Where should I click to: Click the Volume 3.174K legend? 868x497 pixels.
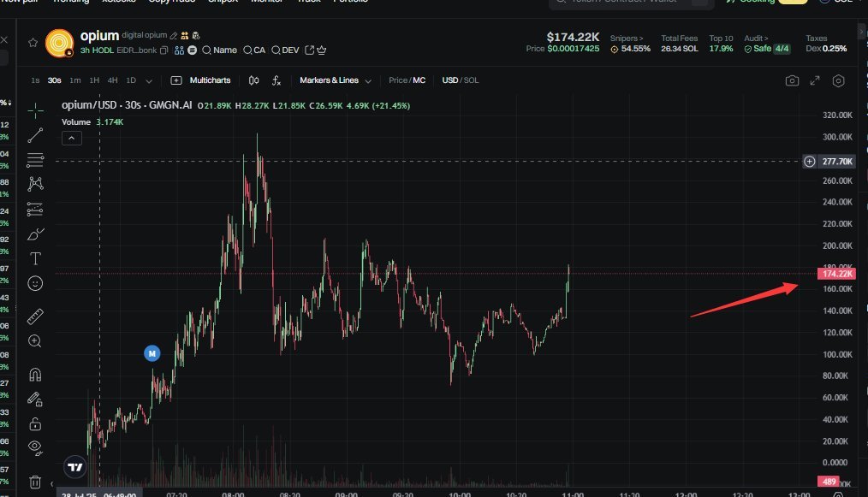[x=92, y=121]
